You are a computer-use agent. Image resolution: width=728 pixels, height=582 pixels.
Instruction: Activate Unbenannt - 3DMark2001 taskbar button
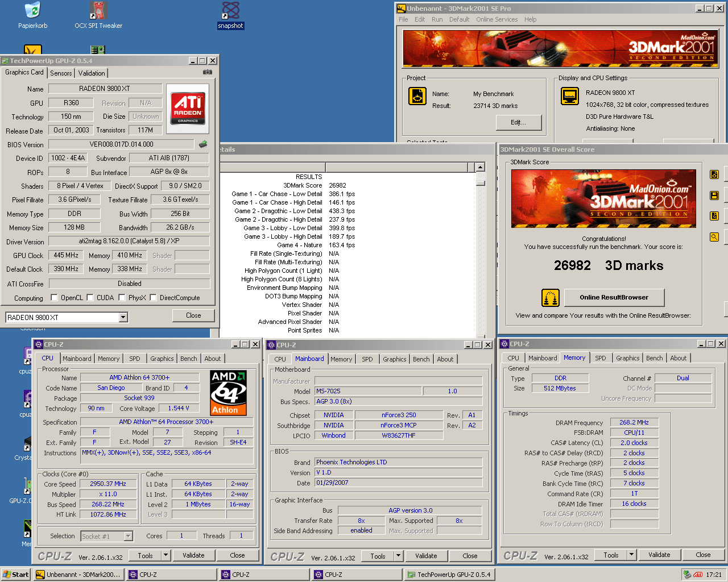coord(78,575)
